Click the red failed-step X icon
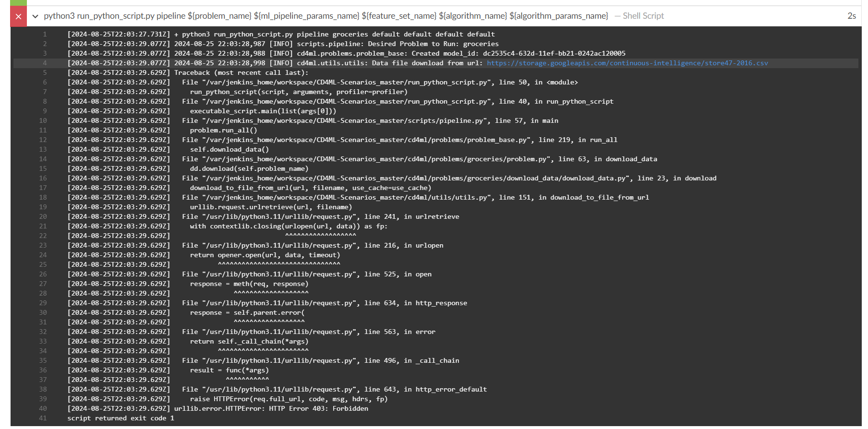Screen dimensions: 868x429 (x=18, y=16)
